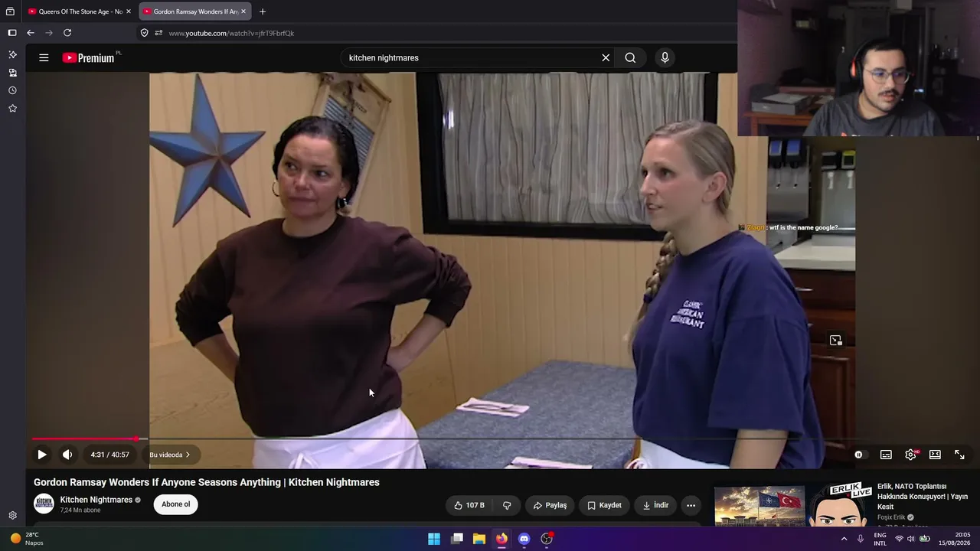Click the 4:31 / 40:57 time display
The height and width of the screenshot is (551, 980).
pos(110,455)
